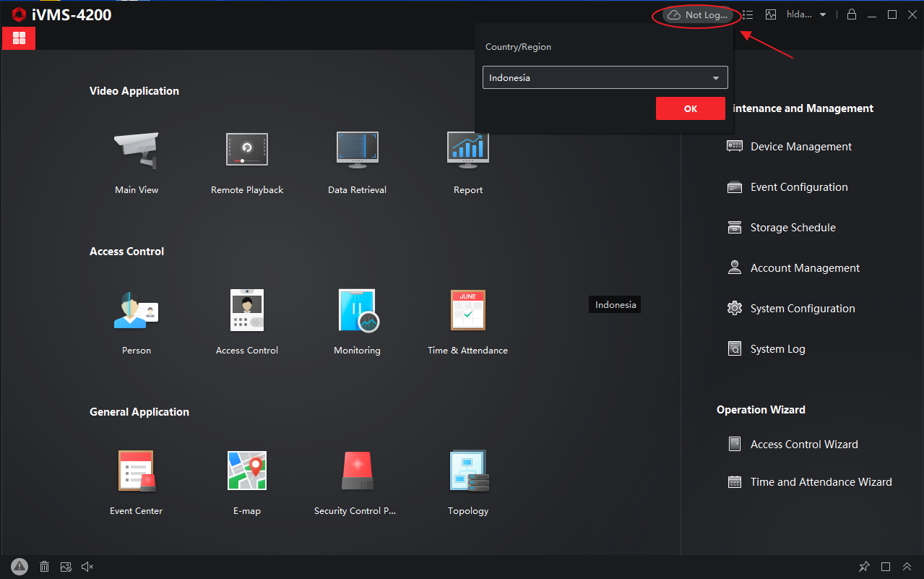Click the Remote Playback label
This screenshot has width=924, height=579.
click(x=247, y=190)
